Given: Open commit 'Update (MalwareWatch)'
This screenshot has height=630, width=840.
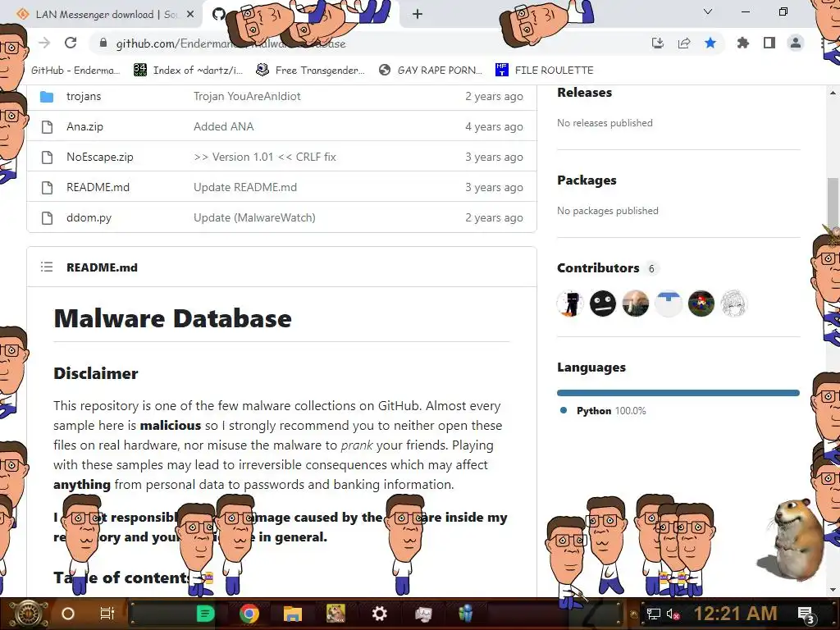Looking at the screenshot, I should [254, 218].
